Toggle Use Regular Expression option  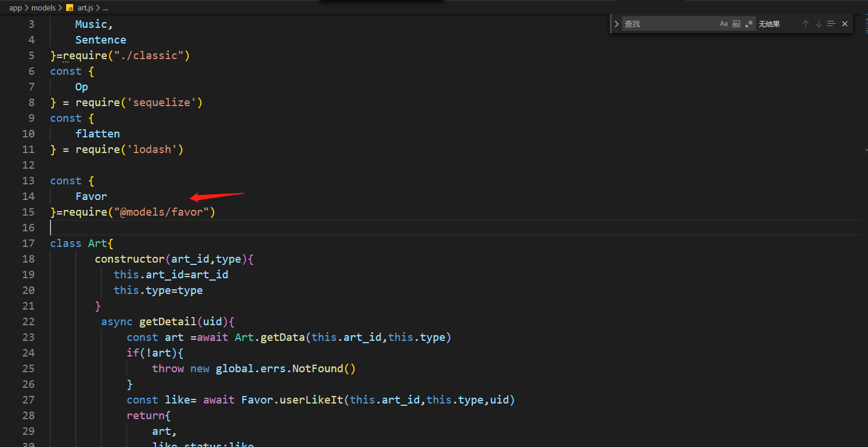tap(749, 24)
